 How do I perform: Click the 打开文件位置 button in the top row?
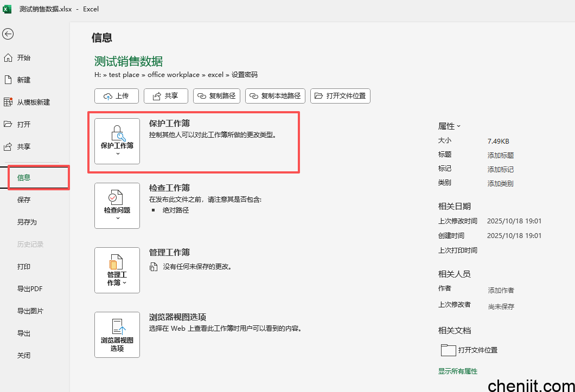pos(340,96)
